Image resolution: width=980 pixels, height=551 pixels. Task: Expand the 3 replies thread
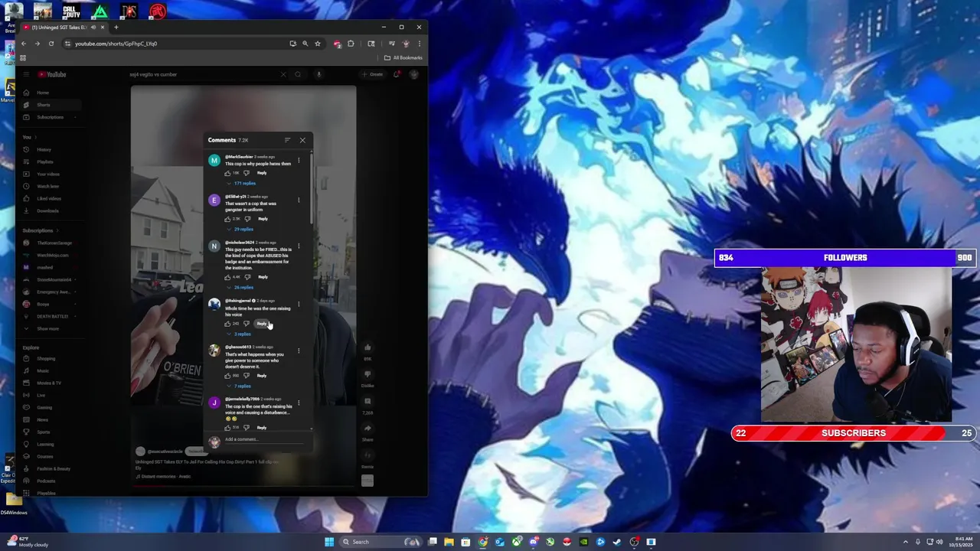(239, 334)
